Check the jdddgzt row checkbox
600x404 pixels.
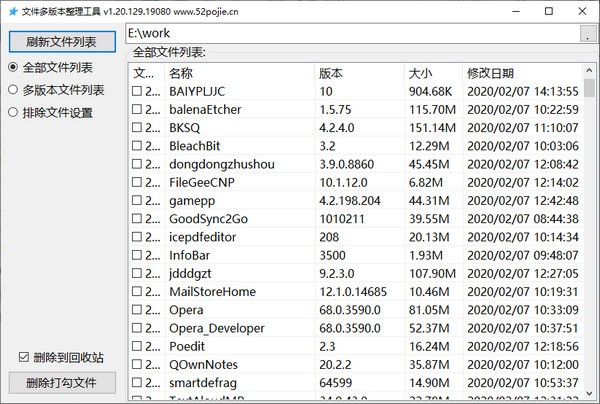[137, 273]
